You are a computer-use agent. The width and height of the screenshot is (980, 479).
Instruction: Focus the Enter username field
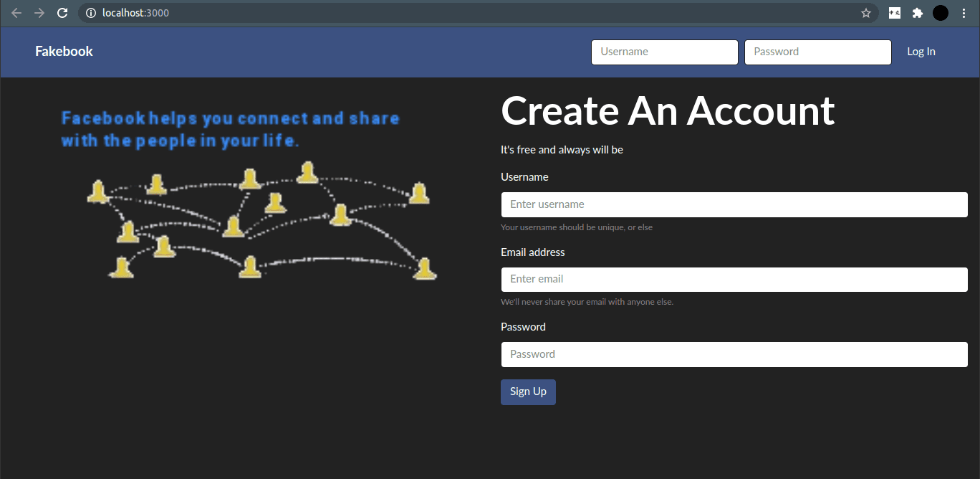pyautogui.click(x=734, y=204)
